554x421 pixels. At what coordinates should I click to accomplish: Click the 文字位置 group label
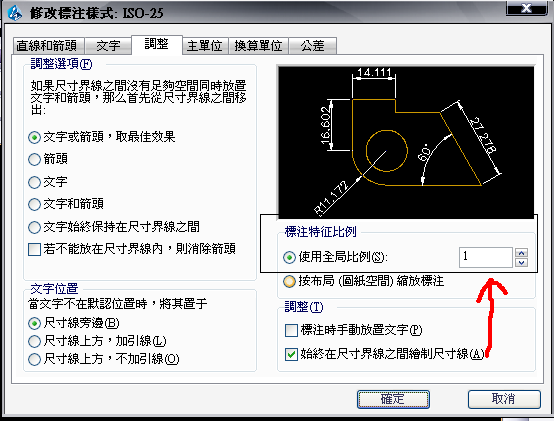(x=54, y=289)
